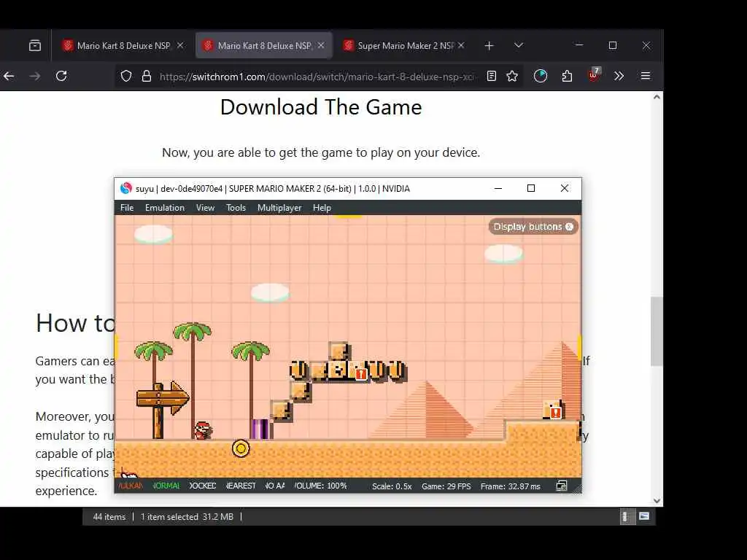Toggle the VULKAN graphics API status button
Screen dimensions: 747x560
pos(131,486)
